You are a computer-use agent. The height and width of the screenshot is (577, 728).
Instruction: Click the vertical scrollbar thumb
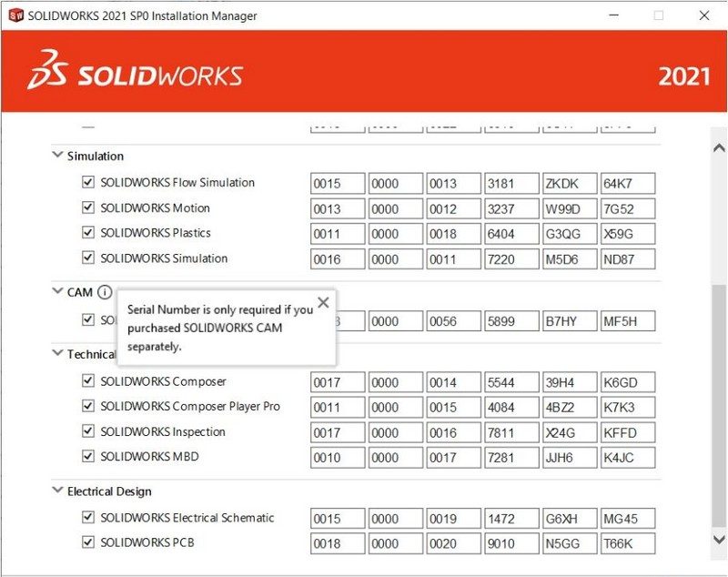tap(719, 405)
